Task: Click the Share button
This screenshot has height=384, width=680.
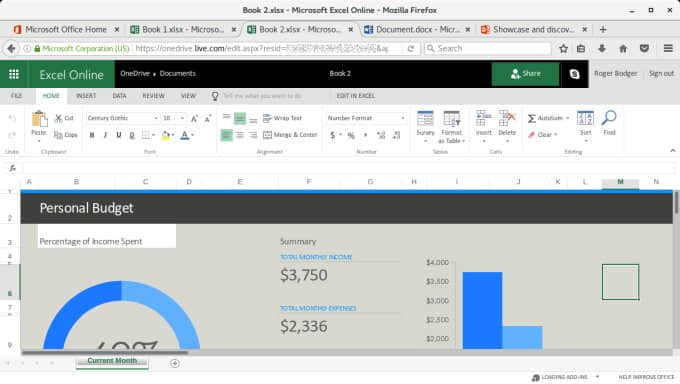Action: (525, 74)
